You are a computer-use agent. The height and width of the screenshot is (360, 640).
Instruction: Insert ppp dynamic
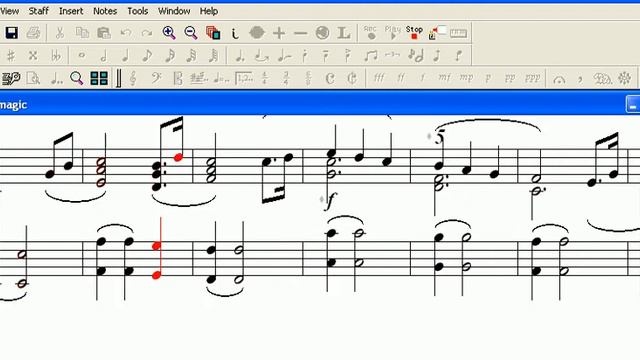(x=532, y=78)
